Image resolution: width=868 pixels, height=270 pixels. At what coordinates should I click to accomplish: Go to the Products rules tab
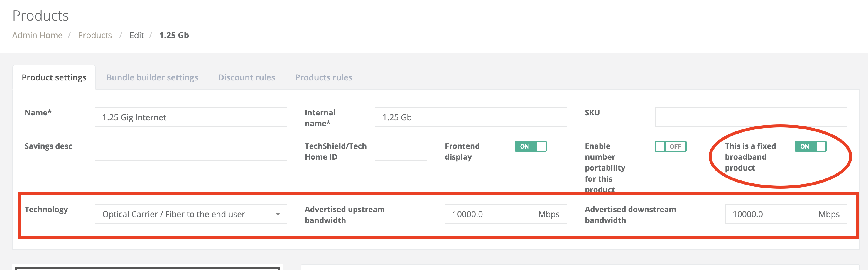(323, 77)
